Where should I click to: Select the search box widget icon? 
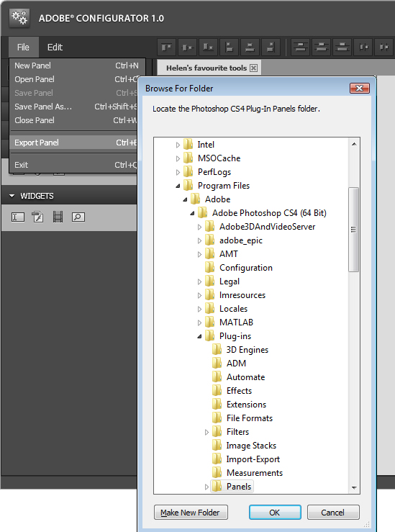click(78, 217)
